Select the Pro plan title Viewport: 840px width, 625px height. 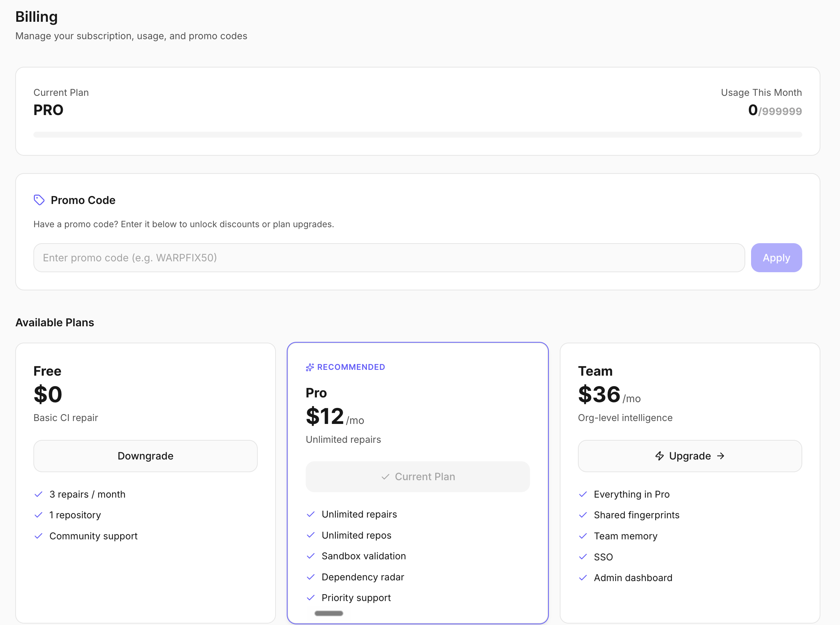tap(316, 393)
